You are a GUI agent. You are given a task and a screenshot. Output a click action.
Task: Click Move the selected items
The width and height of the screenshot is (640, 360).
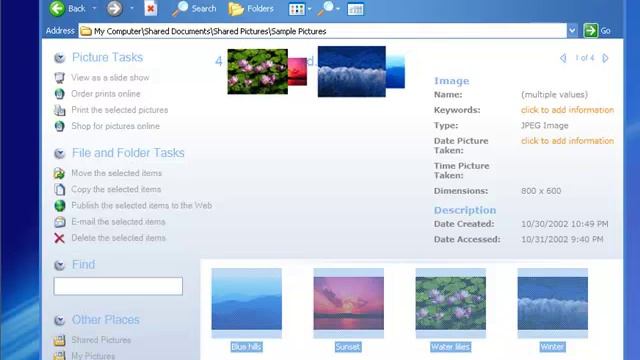pos(117,173)
